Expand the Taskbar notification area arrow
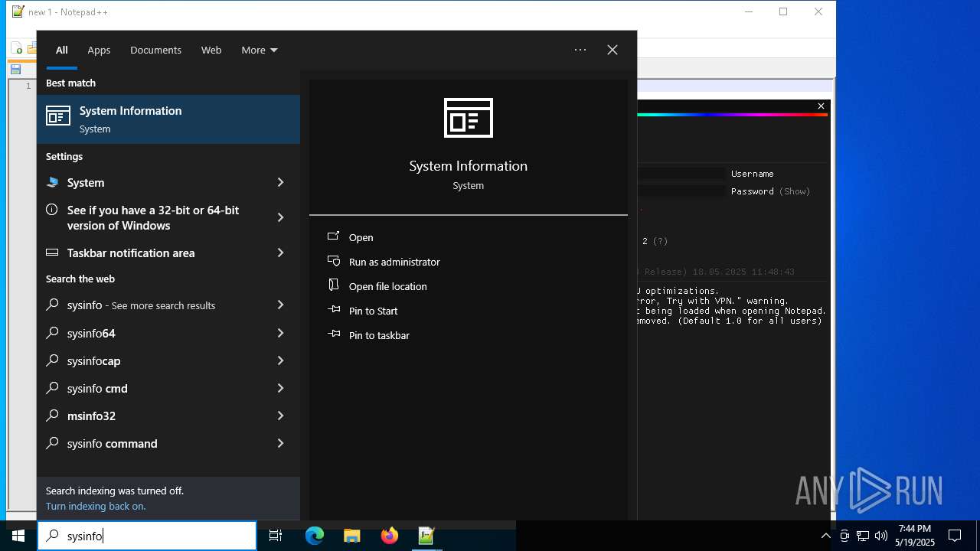980x551 pixels. 280,253
